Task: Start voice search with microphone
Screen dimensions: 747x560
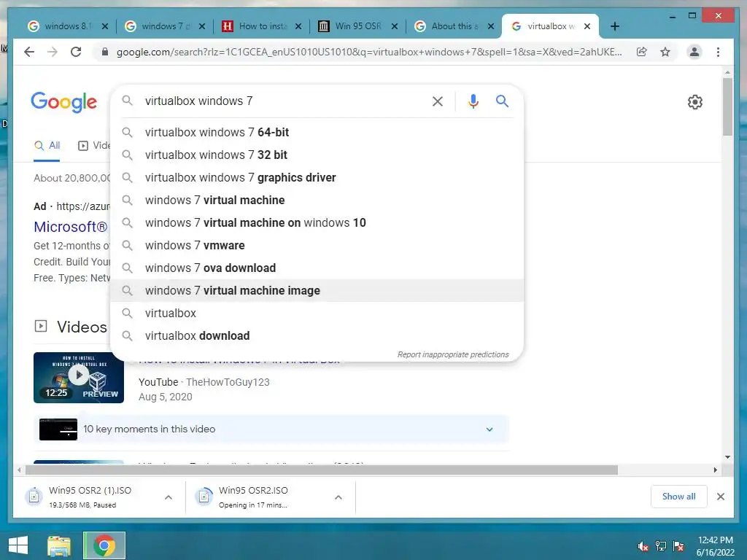Action: click(473, 101)
